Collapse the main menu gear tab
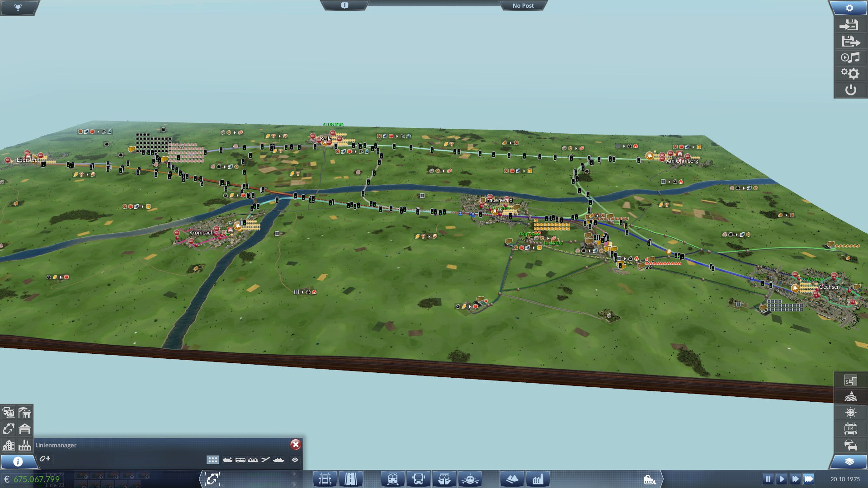Viewport: 868px width, 488px height. (849, 8)
